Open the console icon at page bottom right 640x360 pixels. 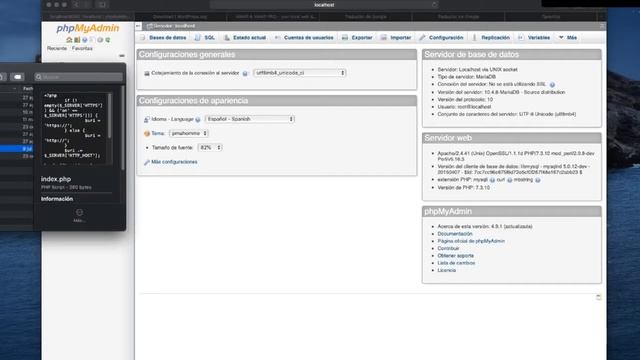pyautogui.click(x=598, y=297)
